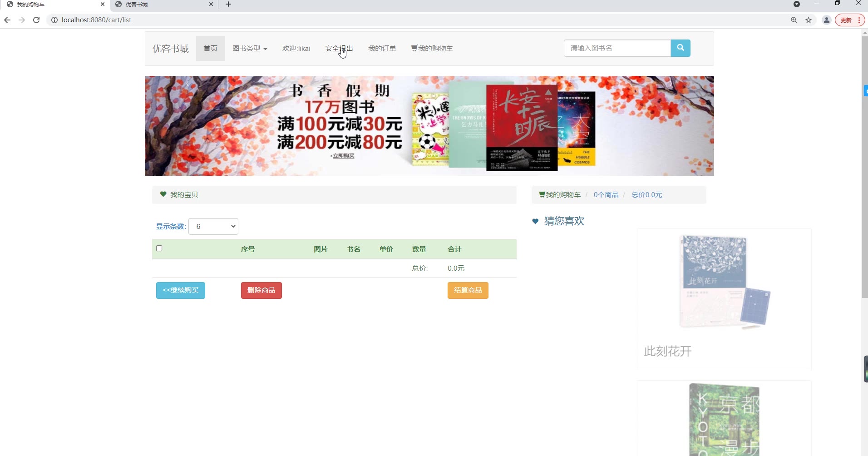Click the 0个商品 summary link
The height and width of the screenshot is (456, 868).
pyautogui.click(x=606, y=195)
